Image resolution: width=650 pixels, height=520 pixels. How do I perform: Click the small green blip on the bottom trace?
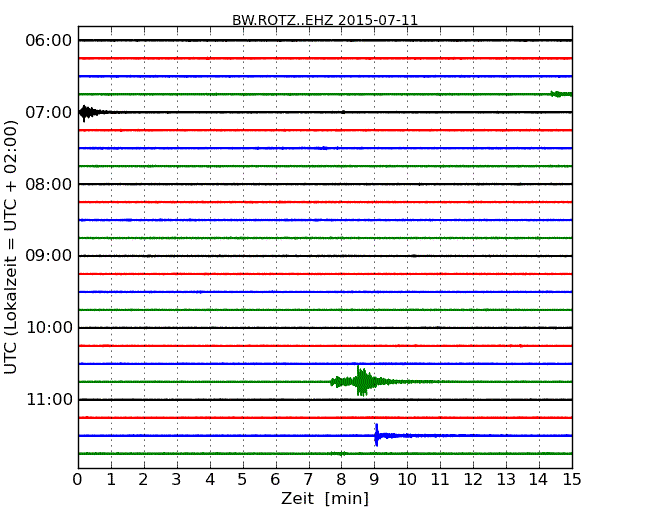click(340, 454)
